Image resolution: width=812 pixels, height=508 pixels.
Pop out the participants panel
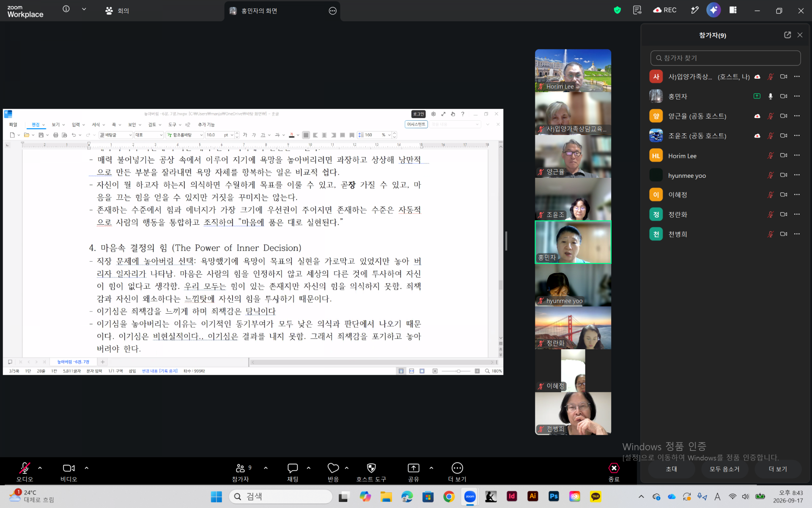point(787,35)
